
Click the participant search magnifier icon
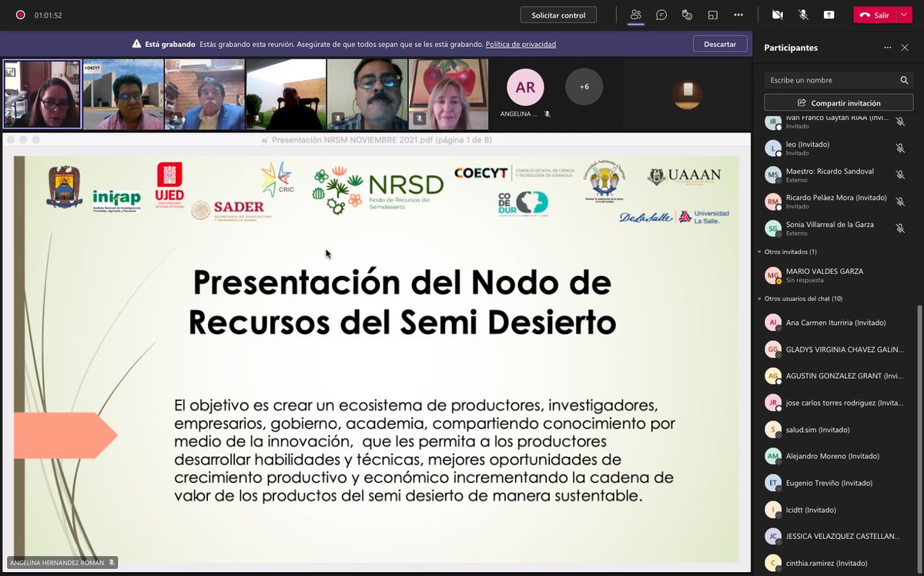[x=905, y=80]
